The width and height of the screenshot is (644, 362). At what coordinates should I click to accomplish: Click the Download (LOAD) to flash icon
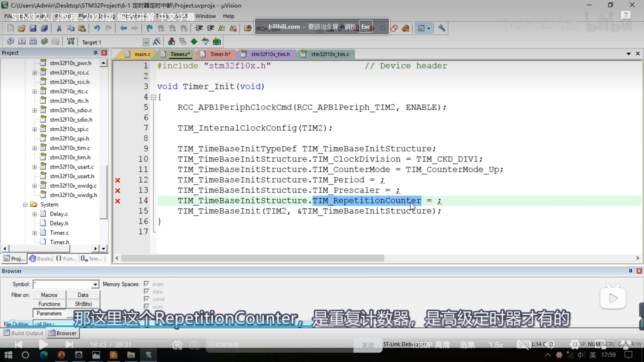pos(71,41)
